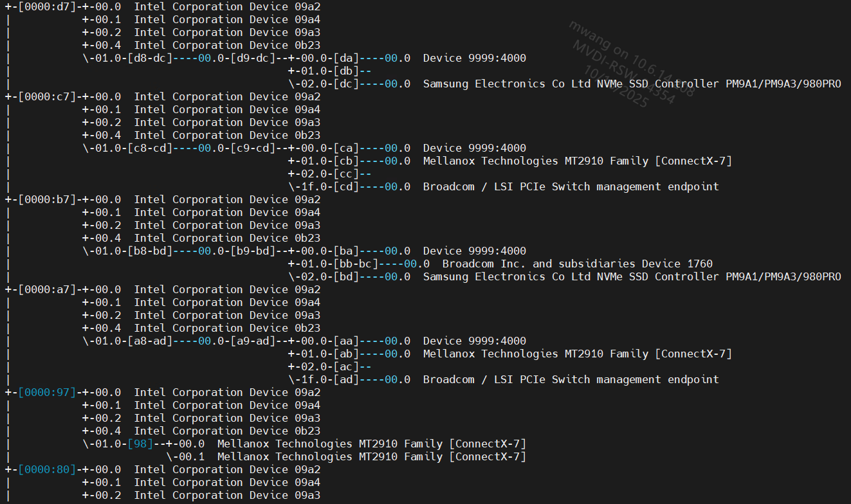
Task: Click Device 9999:4000 on bus [da]
Action: 475,58
